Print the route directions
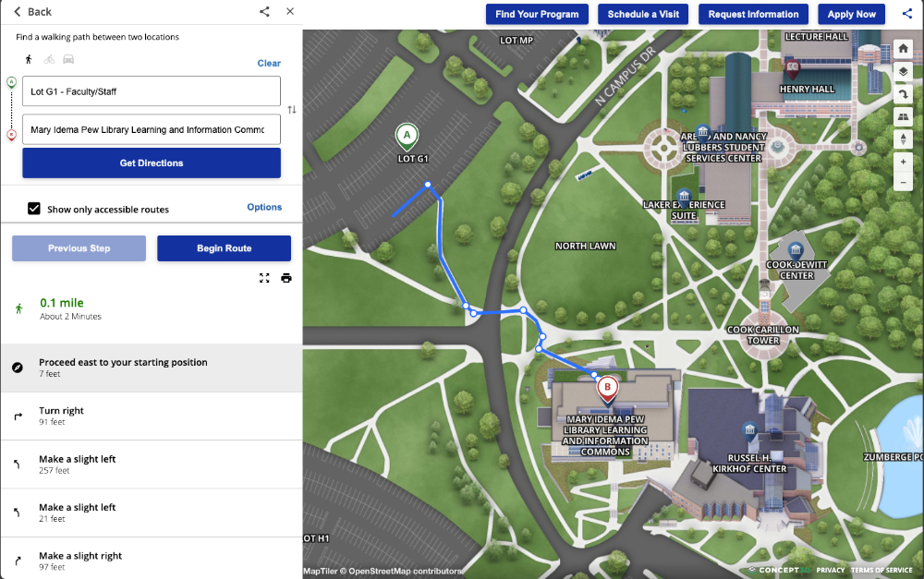This screenshot has width=924, height=579. pos(286,278)
